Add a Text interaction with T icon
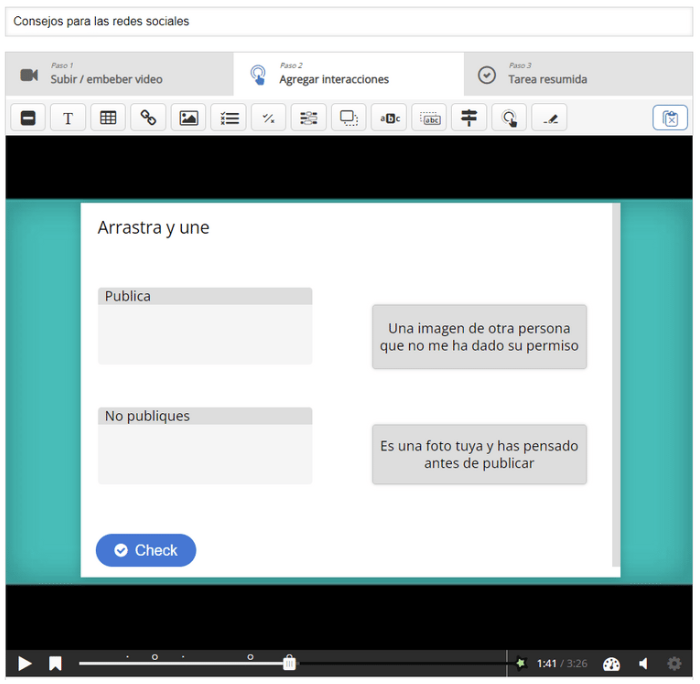The width and height of the screenshot is (700, 684). tap(68, 118)
